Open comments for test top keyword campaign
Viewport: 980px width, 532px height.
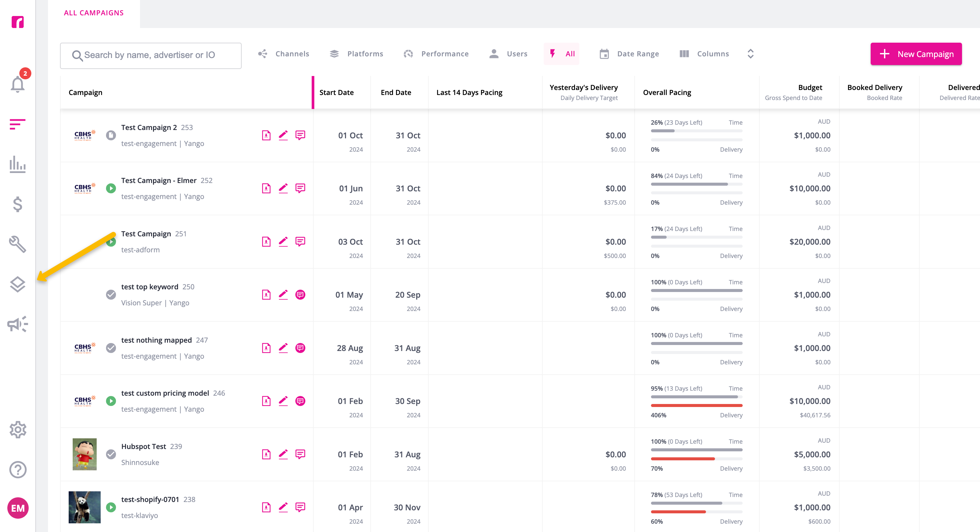tap(300, 295)
